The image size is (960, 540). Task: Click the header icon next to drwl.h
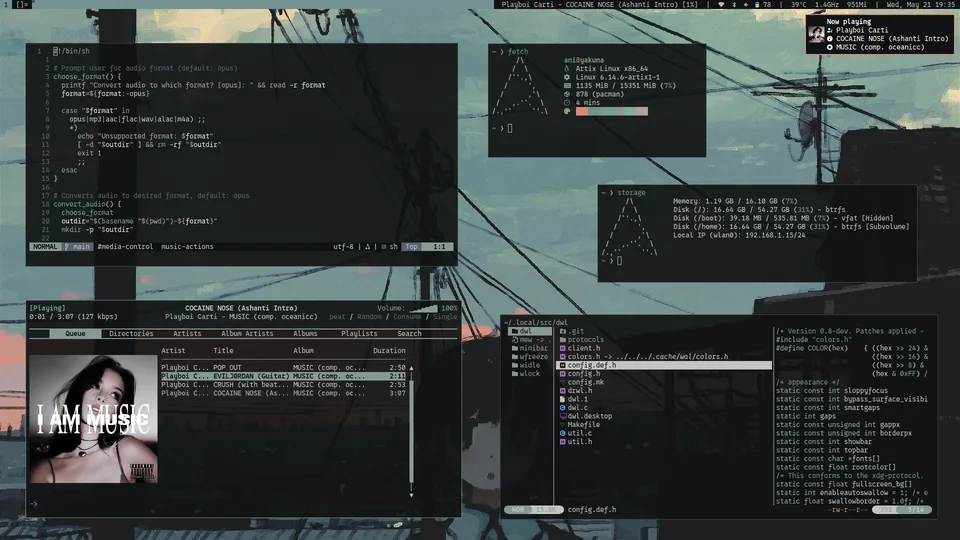tap(563, 391)
